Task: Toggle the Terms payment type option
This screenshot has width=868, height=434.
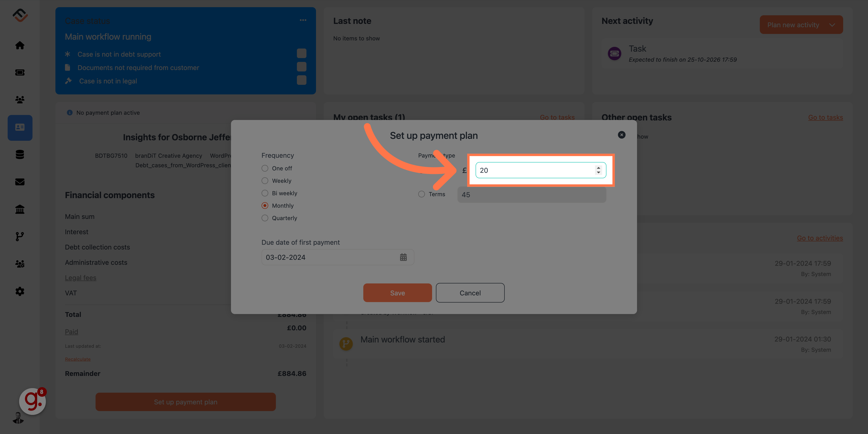Action: [x=421, y=194]
